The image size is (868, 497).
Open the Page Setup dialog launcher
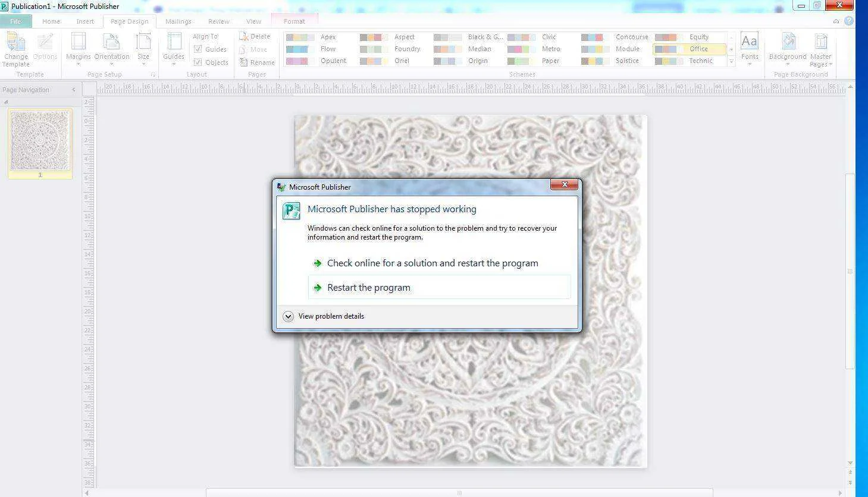tap(153, 75)
